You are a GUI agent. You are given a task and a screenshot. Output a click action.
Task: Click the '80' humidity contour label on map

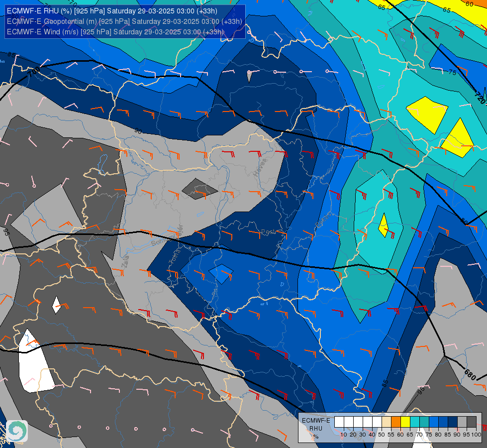pos(464,221)
